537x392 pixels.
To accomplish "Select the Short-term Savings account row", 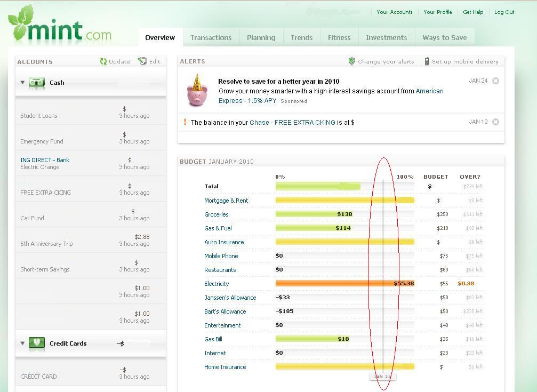I will pyautogui.click(x=91, y=266).
